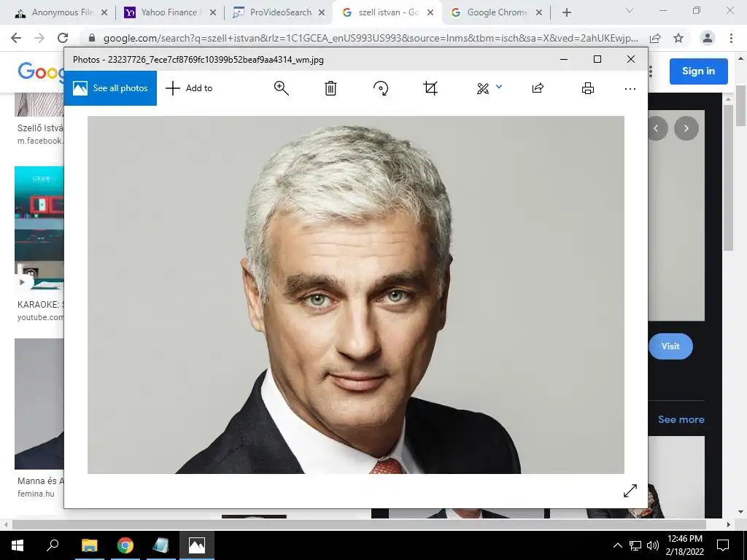This screenshot has width=747, height=560.
Task: Open Windows taskbar search
Action: 53,545
